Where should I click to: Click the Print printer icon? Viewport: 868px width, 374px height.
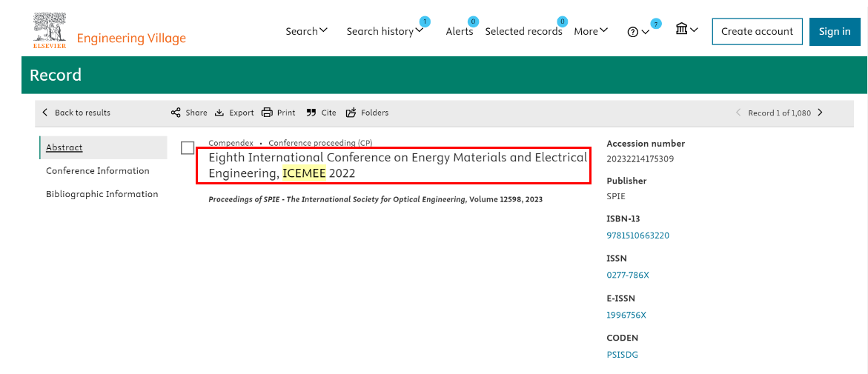coord(268,113)
